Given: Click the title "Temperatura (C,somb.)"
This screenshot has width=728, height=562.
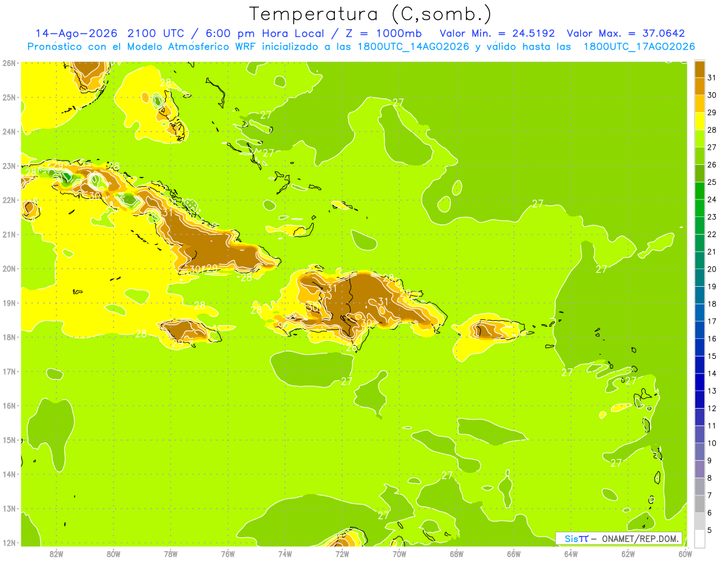Looking at the screenshot, I should pyautogui.click(x=371, y=14).
